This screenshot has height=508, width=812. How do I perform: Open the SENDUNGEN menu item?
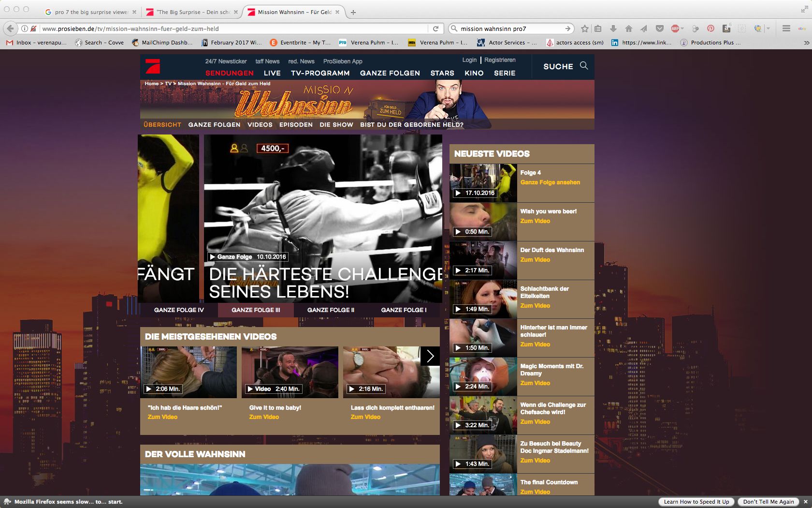[x=229, y=73]
